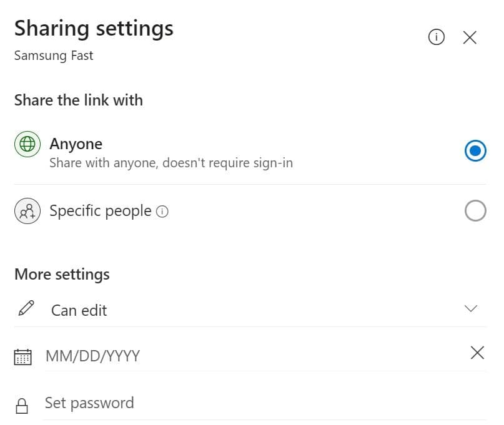The image size is (504, 425).
Task: Click the Samsung Fast file name
Action: (53, 56)
